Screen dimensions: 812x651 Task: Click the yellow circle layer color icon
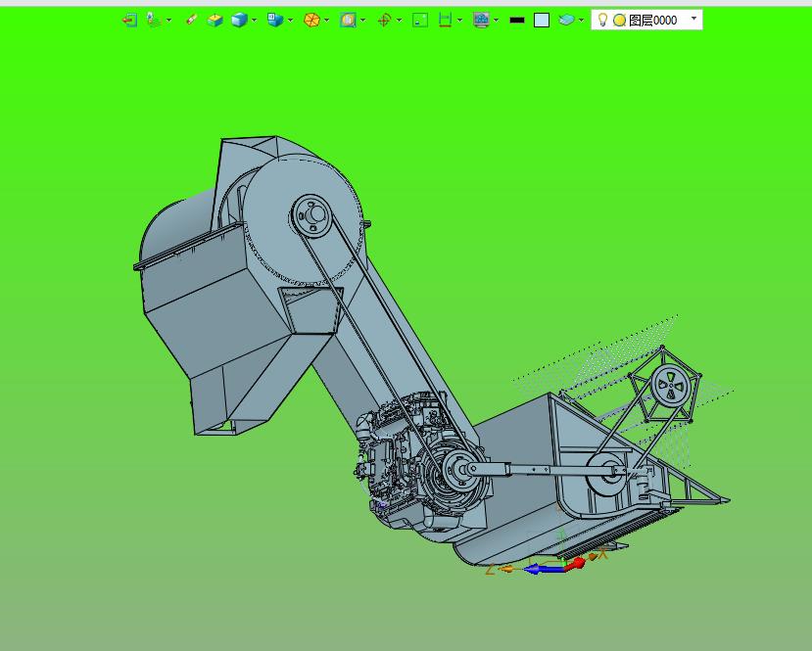tap(619, 21)
